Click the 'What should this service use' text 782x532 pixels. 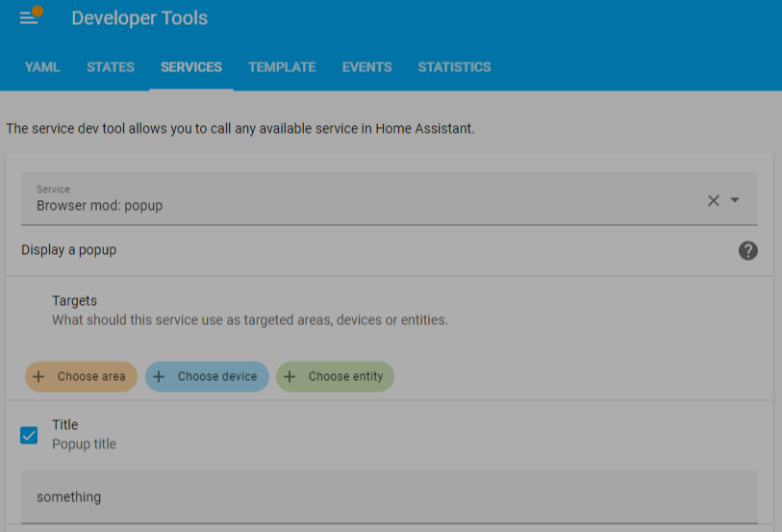[x=250, y=320]
